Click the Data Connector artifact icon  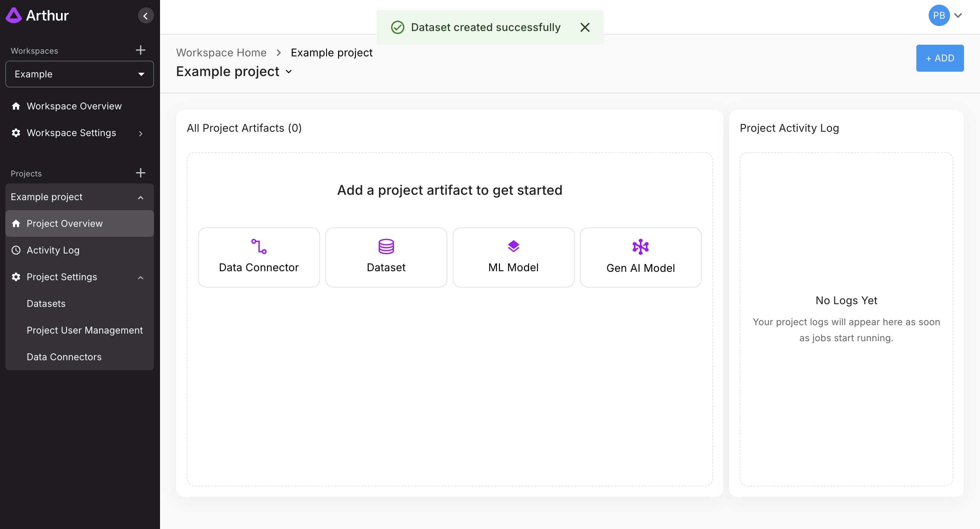tap(259, 246)
